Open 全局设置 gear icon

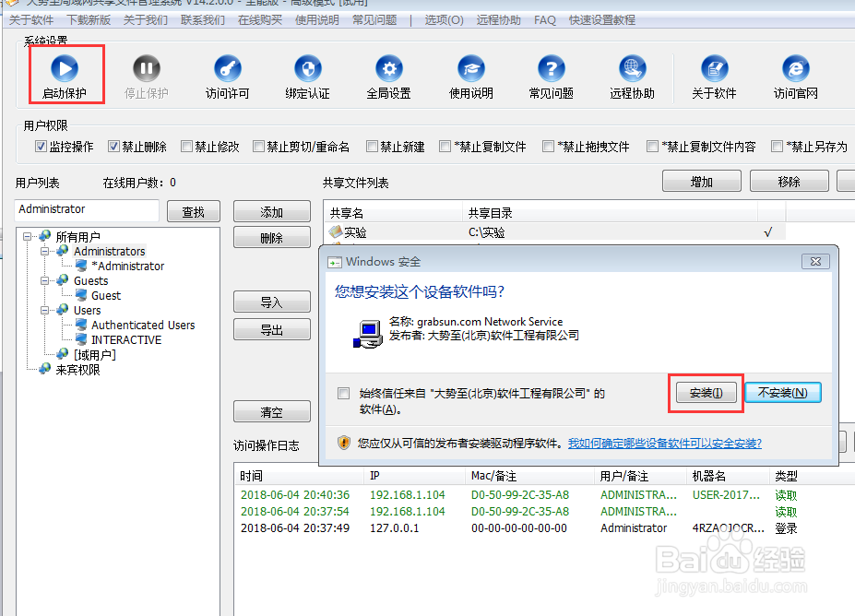click(x=389, y=68)
